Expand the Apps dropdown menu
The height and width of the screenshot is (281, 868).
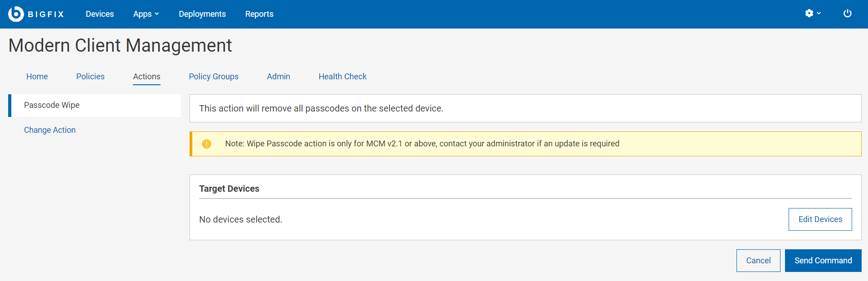point(146,14)
